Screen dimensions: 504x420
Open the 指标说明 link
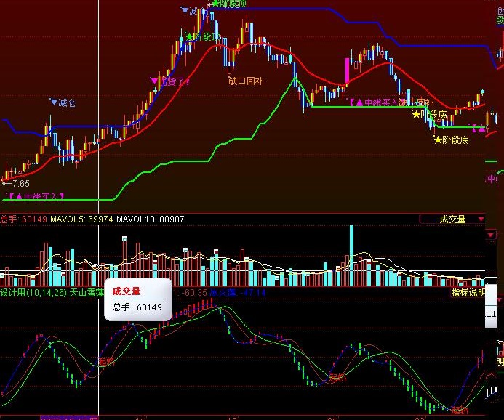pos(468,293)
